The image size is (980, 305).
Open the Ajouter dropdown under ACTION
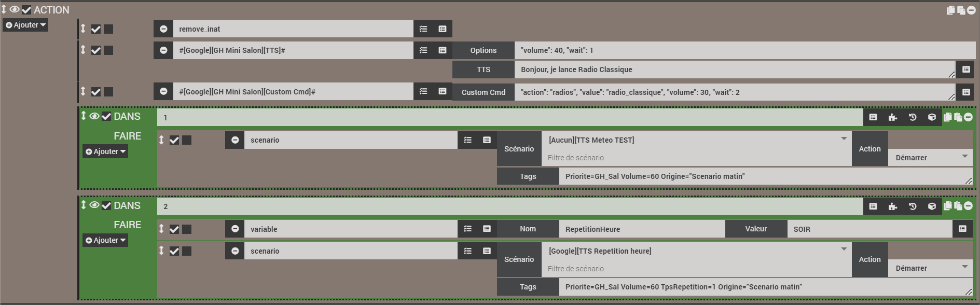pos(26,25)
